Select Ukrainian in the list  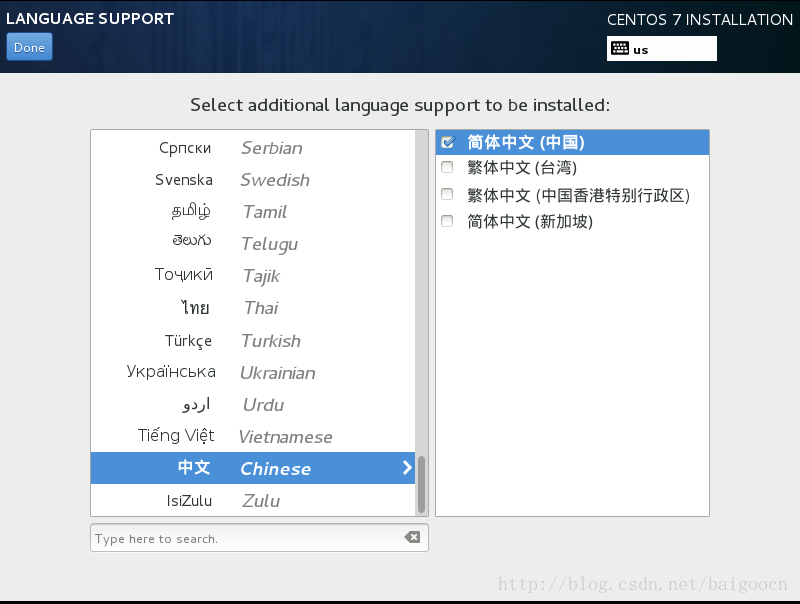[252, 373]
